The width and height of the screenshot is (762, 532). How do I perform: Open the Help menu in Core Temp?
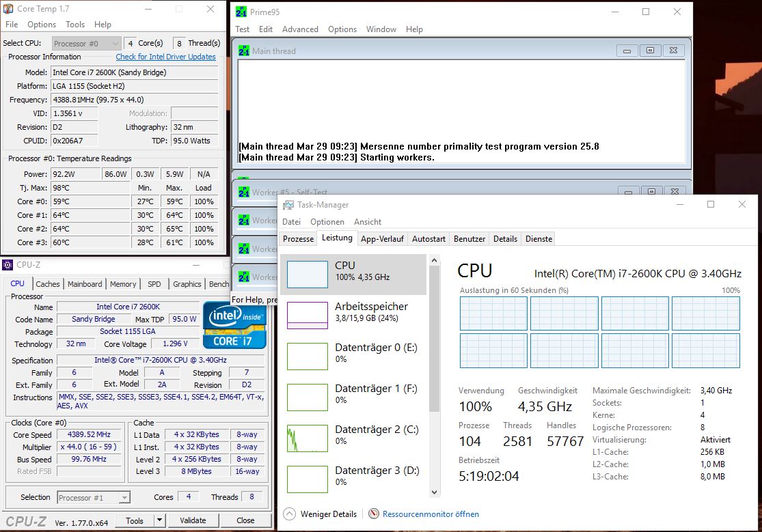coord(103,25)
